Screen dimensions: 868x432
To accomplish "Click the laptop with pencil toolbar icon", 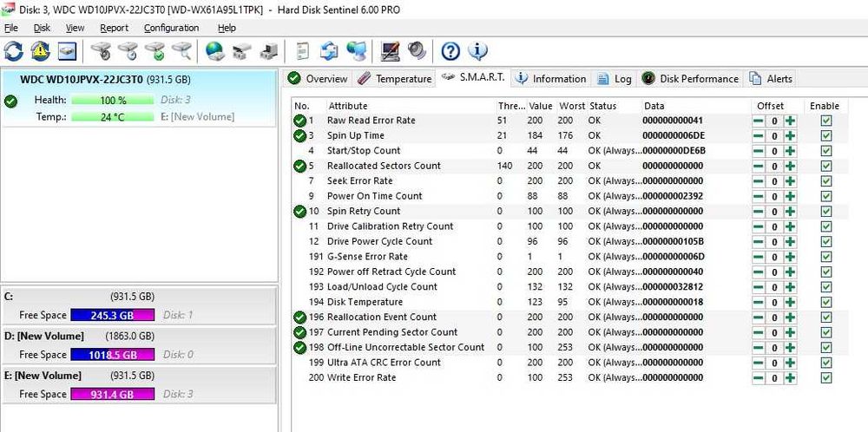I will [x=391, y=51].
